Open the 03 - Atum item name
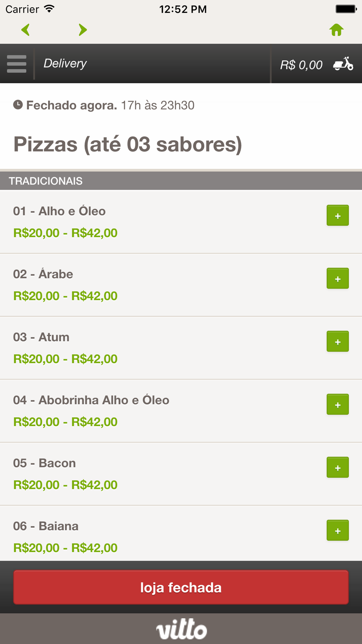Viewport: 362px width, 644px height. (x=41, y=337)
